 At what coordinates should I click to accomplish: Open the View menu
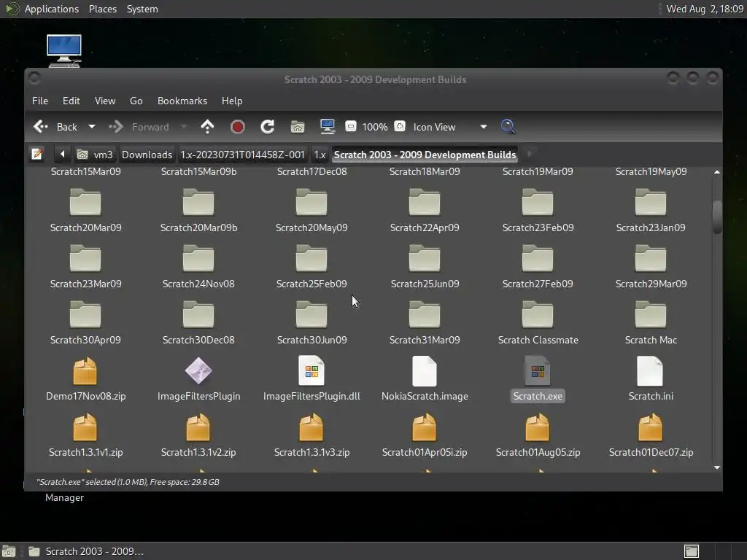[x=105, y=101]
